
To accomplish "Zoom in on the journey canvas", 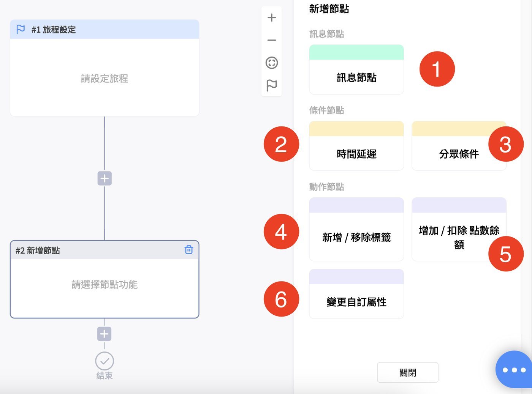I will [272, 18].
